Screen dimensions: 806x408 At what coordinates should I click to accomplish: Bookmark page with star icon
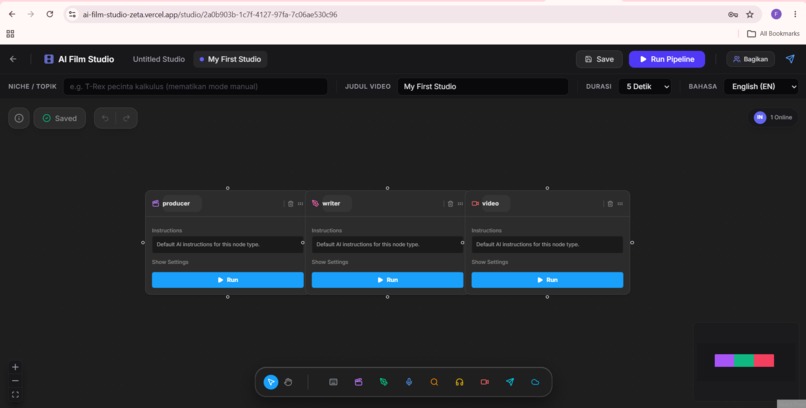click(x=750, y=14)
